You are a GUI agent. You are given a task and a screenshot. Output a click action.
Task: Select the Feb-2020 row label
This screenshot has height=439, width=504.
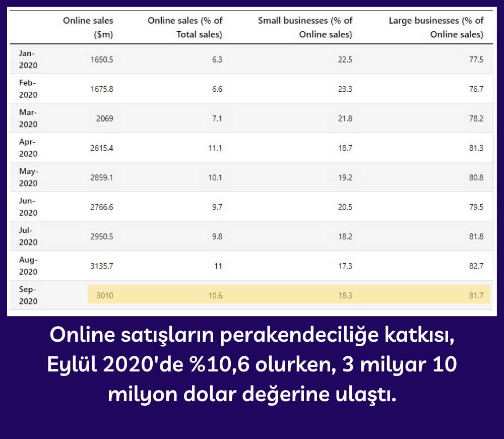tap(28, 89)
